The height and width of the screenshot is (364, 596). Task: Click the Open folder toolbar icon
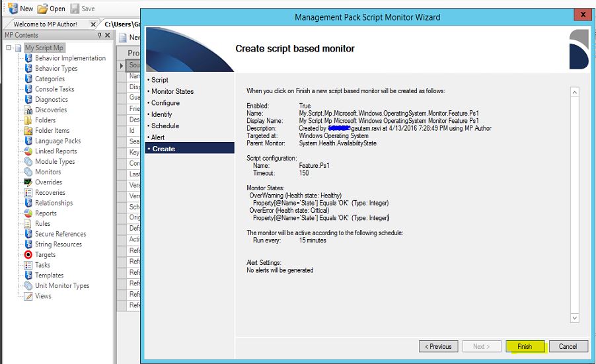point(42,9)
